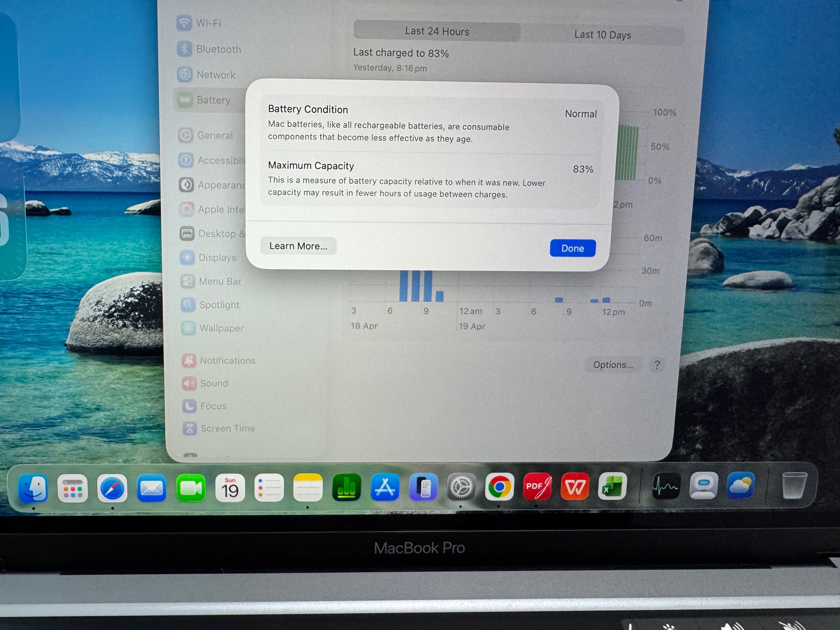The image size is (840, 630).
Task: Open Activity Monitor in the Dock
Action: pyautogui.click(x=666, y=486)
